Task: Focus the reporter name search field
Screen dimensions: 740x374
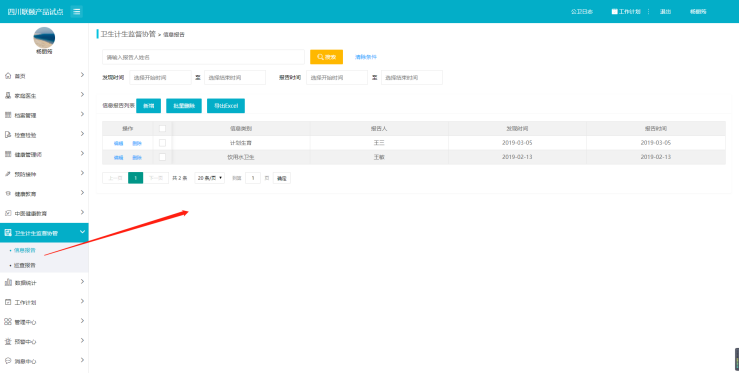Action: [x=203, y=57]
